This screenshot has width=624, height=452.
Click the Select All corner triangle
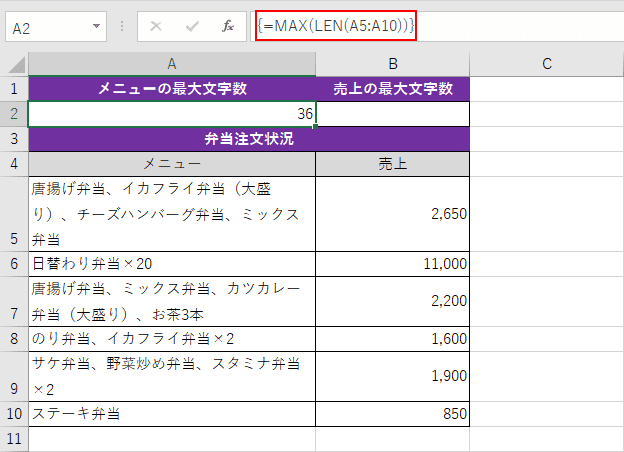[x=17, y=65]
